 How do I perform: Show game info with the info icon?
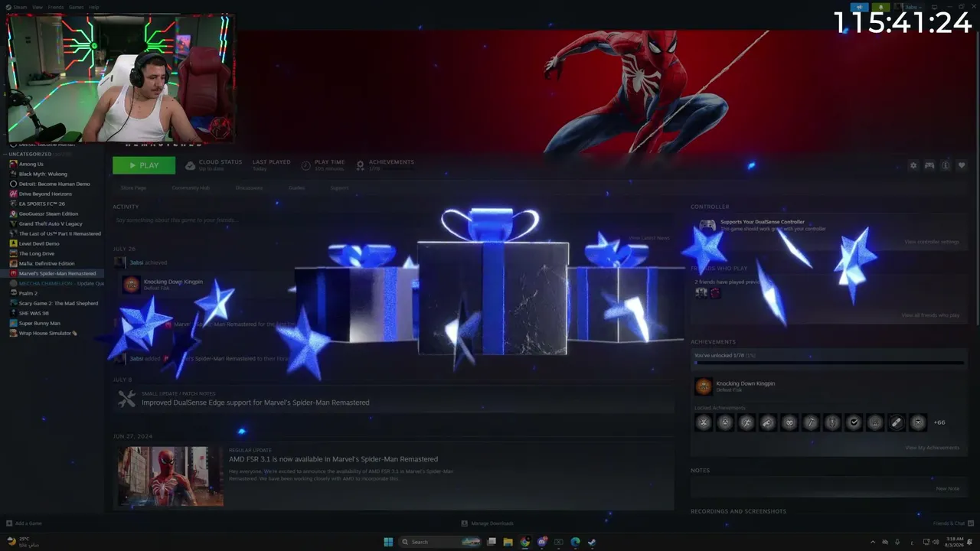946,165
